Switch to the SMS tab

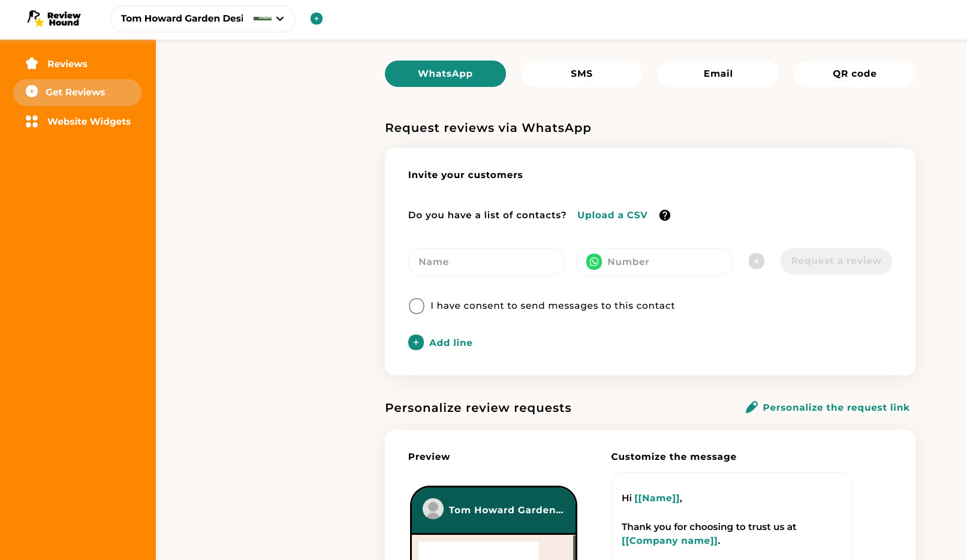click(582, 74)
